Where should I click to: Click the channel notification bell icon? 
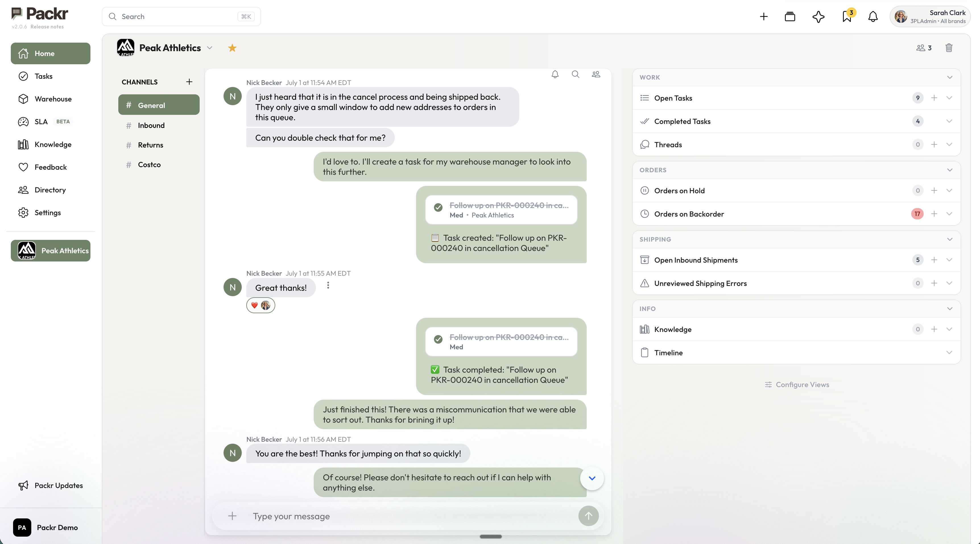click(x=555, y=74)
